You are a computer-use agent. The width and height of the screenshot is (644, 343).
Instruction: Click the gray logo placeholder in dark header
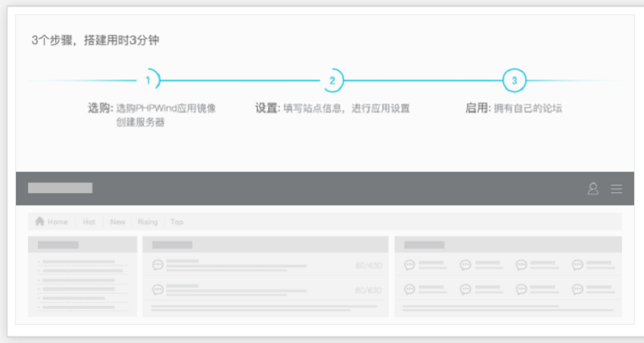point(60,188)
